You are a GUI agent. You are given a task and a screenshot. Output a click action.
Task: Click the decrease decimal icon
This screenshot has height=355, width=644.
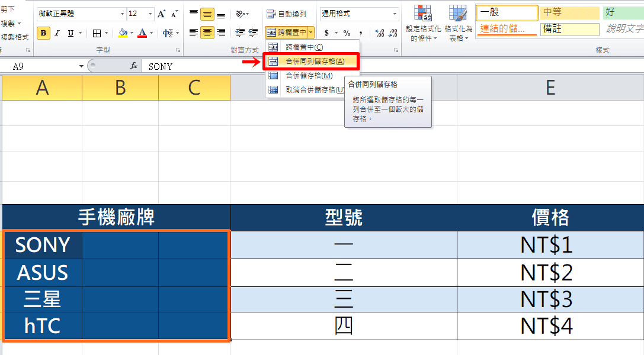(x=393, y=33)
